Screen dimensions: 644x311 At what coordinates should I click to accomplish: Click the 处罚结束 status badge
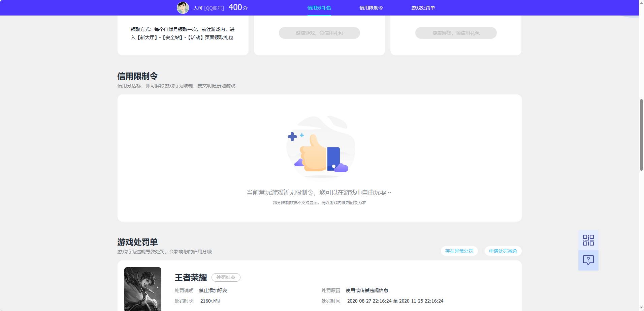point(226,277)
